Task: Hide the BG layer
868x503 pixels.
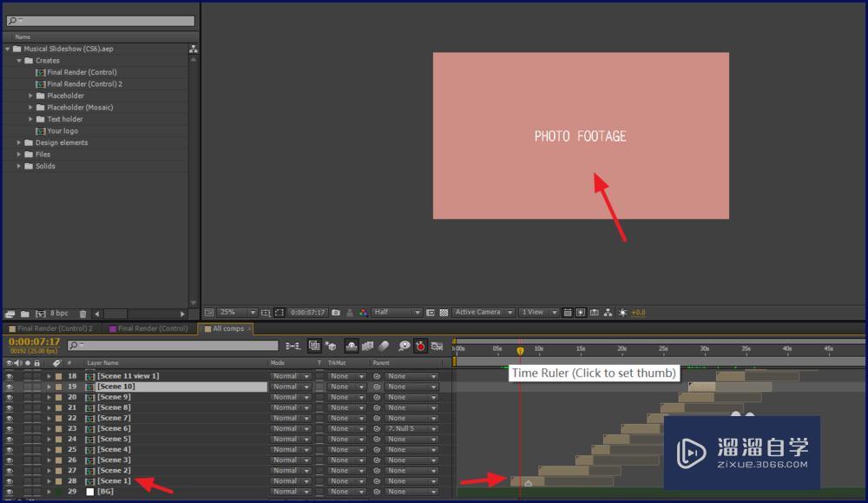Action: pyautogui.click(x=10, y=492)
